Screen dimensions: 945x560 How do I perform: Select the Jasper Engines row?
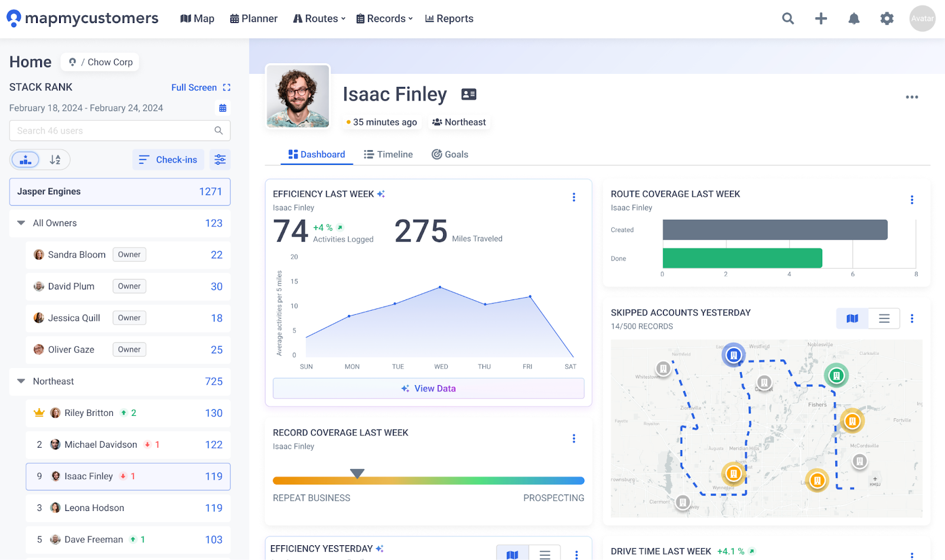pos(120,192)
